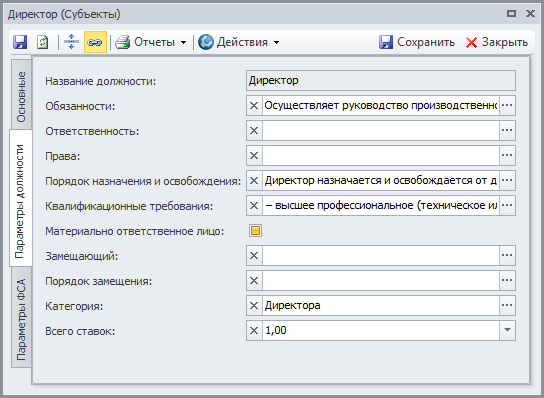The height and width of the screenshot is (398, 544).
Task: Switch to the Основные tab
Action: (21, 96)
